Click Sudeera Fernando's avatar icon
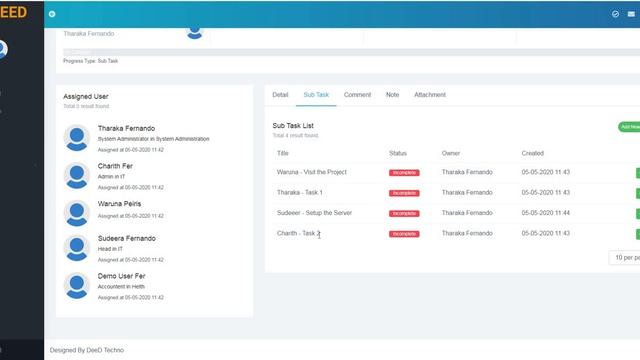 77,248
